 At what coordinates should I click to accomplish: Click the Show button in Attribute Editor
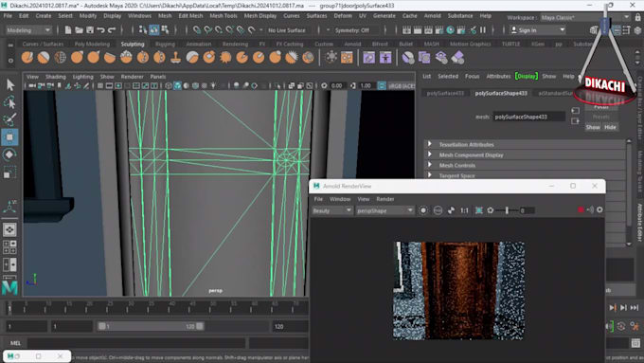tap(593, 127)
